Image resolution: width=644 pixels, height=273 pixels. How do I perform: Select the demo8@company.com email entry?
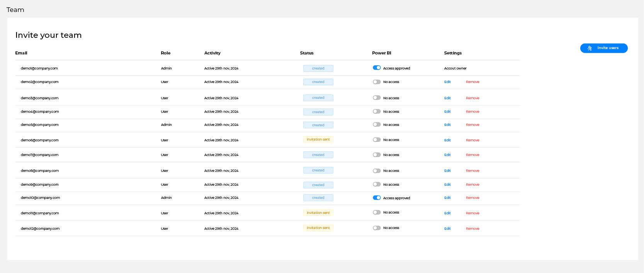tap(40, 171)
